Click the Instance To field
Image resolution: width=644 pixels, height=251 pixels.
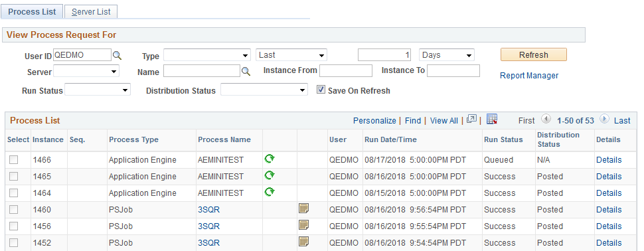453,70
